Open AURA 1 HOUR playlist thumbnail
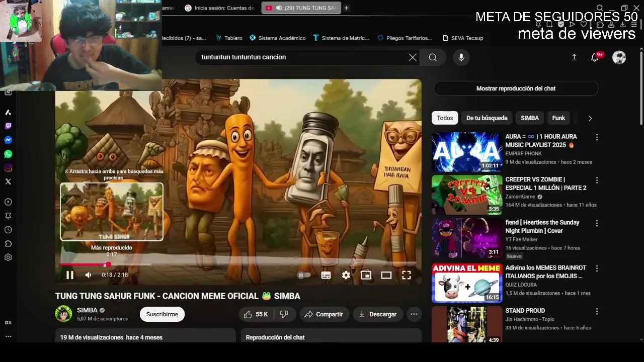Image resolution: width=644 pixels, height=362 pixels. tap(467, 152)
